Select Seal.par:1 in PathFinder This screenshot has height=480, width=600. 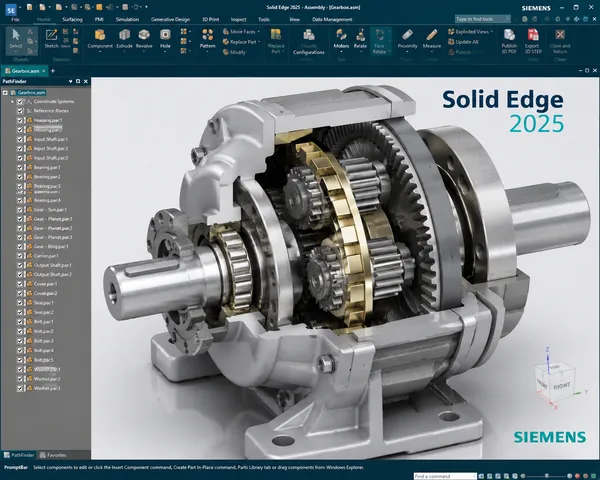point(44,302)
